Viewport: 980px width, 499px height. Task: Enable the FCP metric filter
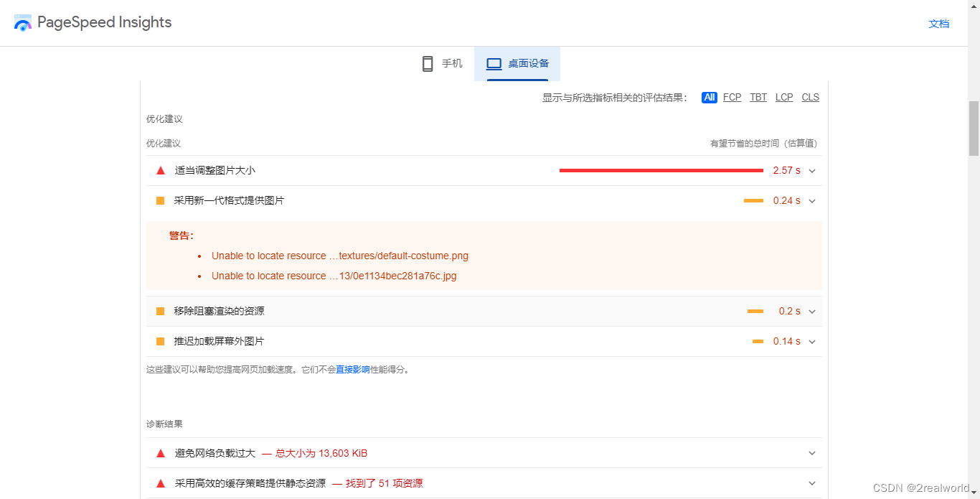click(x=732, y=97)
